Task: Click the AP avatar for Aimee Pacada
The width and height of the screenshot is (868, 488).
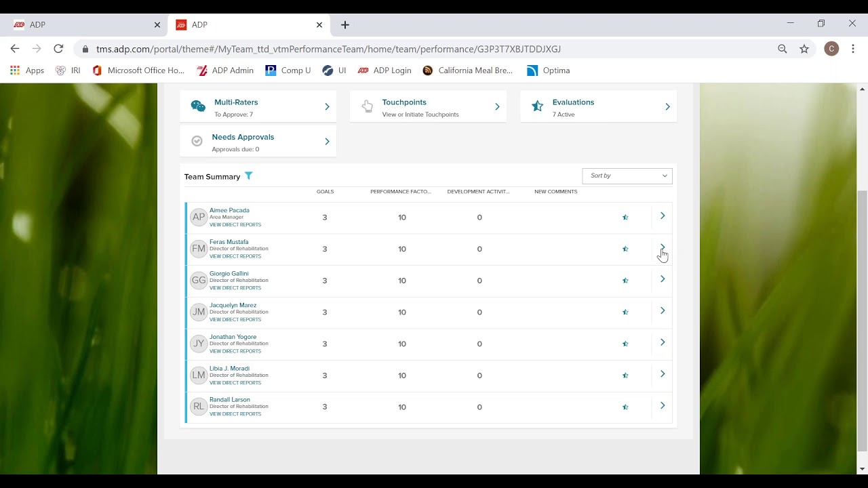Action: coord(199,217)
